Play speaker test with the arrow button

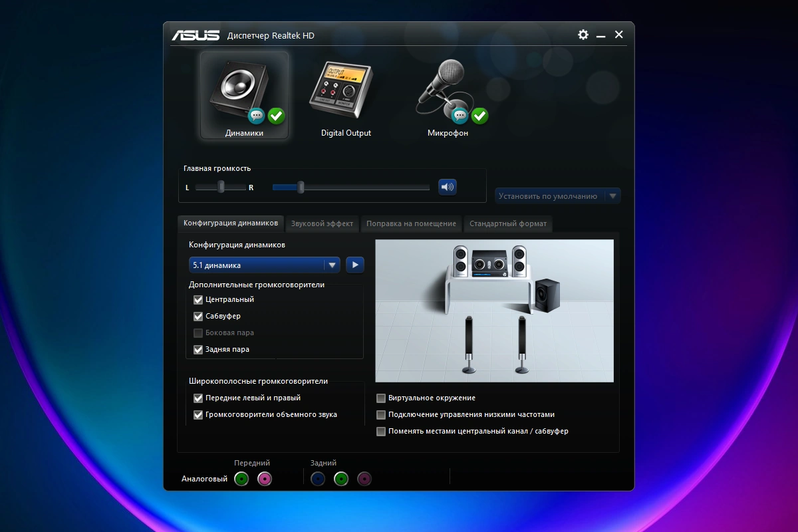(x=355, y=265)
